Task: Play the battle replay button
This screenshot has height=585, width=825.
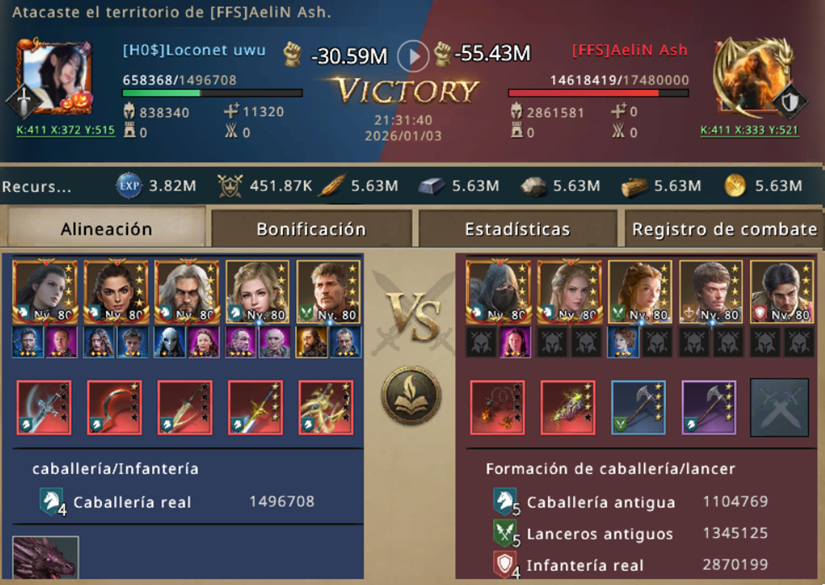Action: (x=413, y=55)
